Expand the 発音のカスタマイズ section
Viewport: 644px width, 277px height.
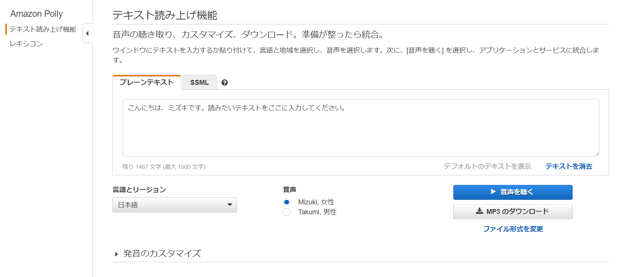click(158, 254)
